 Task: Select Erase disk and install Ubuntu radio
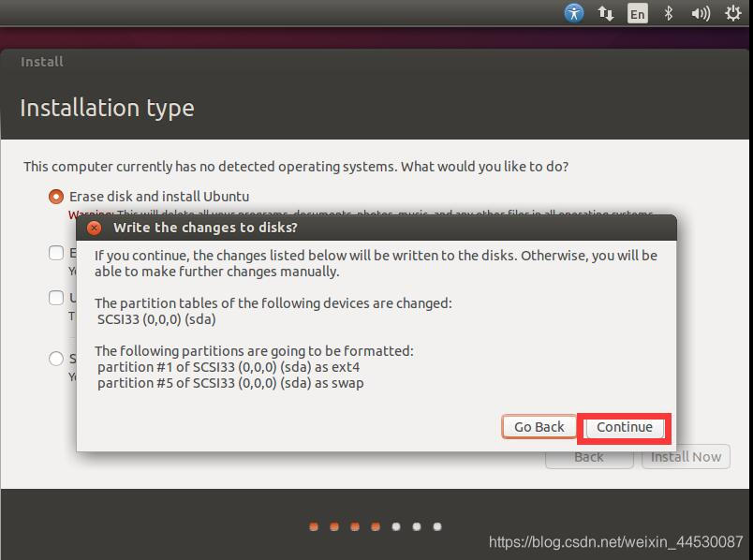point(56,197)
